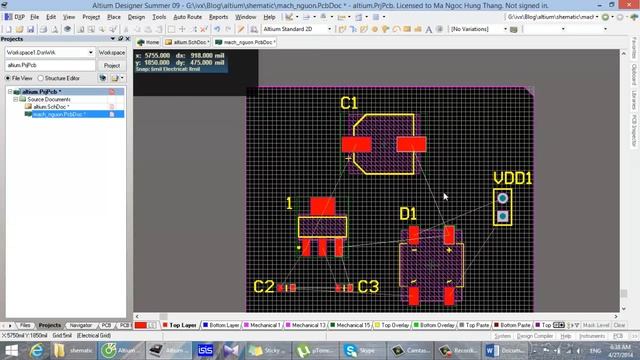Pin the Projects panel
The image size is (640, 360).
point(120,39)
